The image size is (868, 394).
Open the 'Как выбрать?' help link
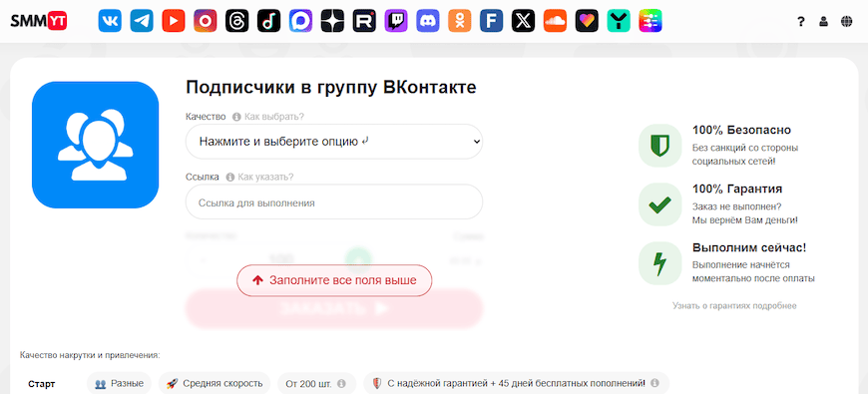coord(268,117)
